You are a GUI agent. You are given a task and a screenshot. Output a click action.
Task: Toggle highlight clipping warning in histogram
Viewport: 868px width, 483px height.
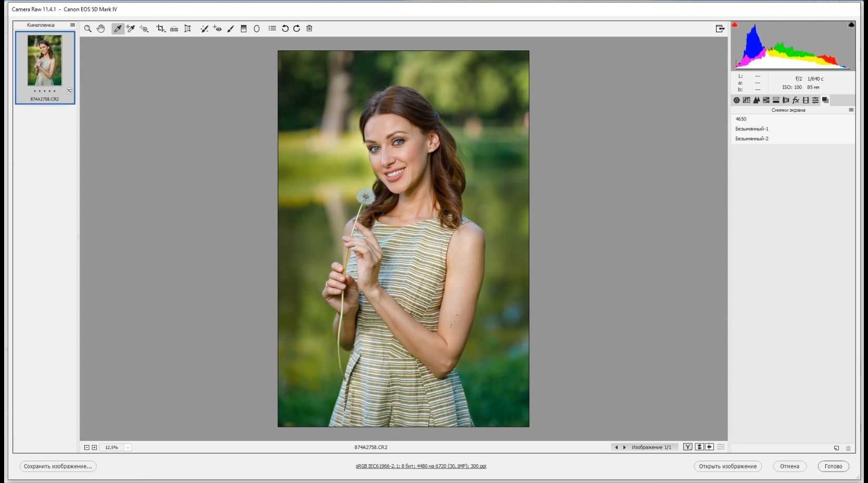[851, 24]
